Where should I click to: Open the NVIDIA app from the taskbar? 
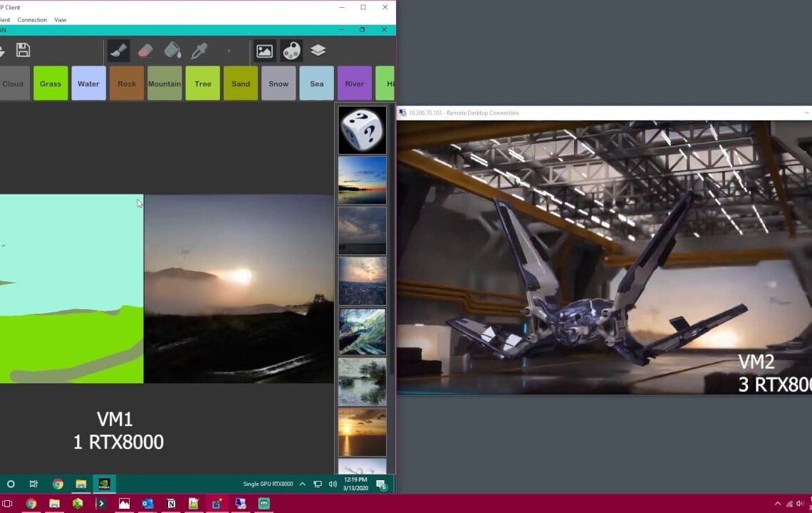coord(103,484)
